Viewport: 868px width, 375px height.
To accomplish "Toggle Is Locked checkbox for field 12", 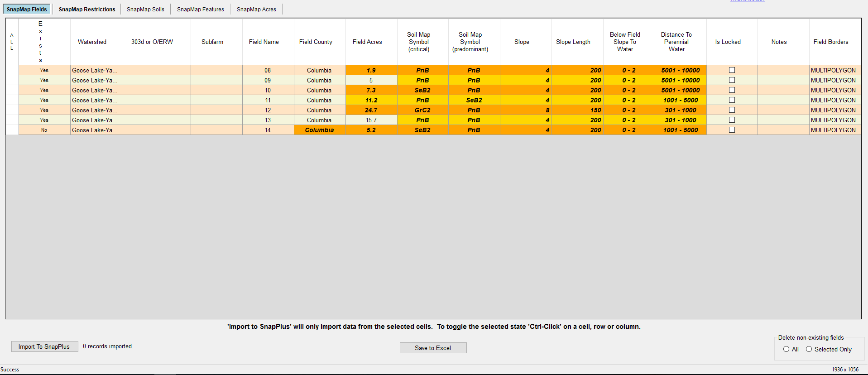I will coord(732,110).
